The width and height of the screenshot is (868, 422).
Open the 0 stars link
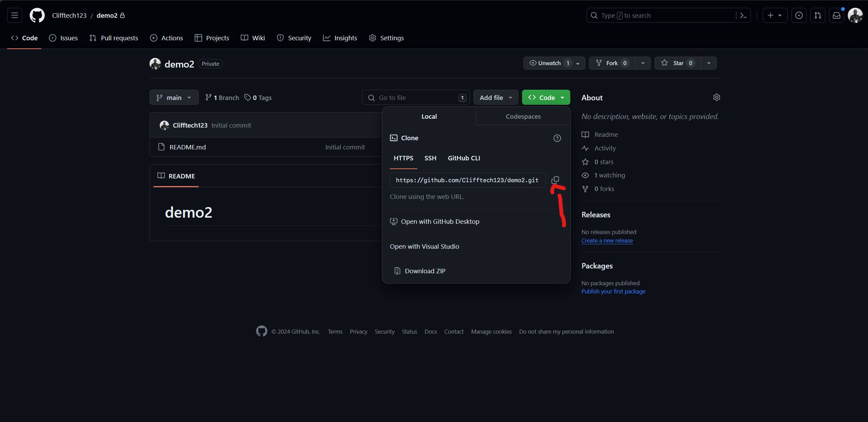tap(598, 162)
